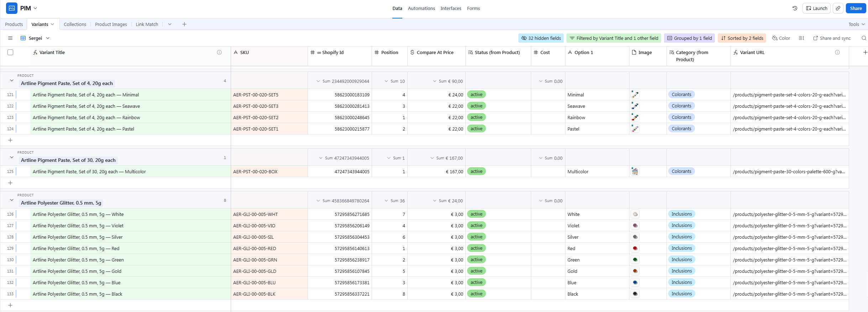Screen dimensions: 868x312
Task: Open the Tools dropdown
Action: point(857,24)
